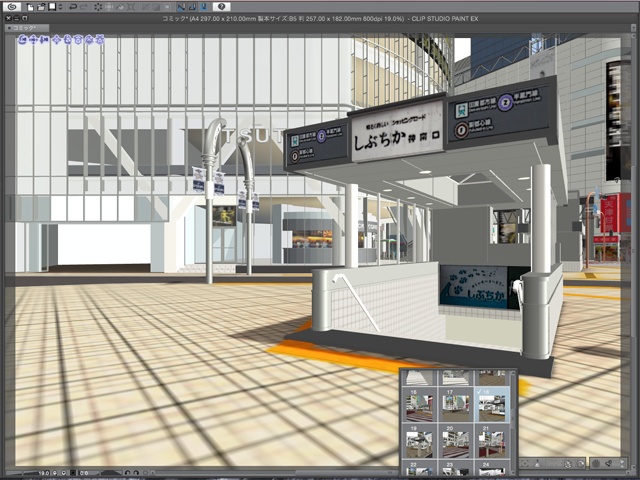Zoom out using the status bar icon
640x480 pixels.
click(x=55, y=473)
